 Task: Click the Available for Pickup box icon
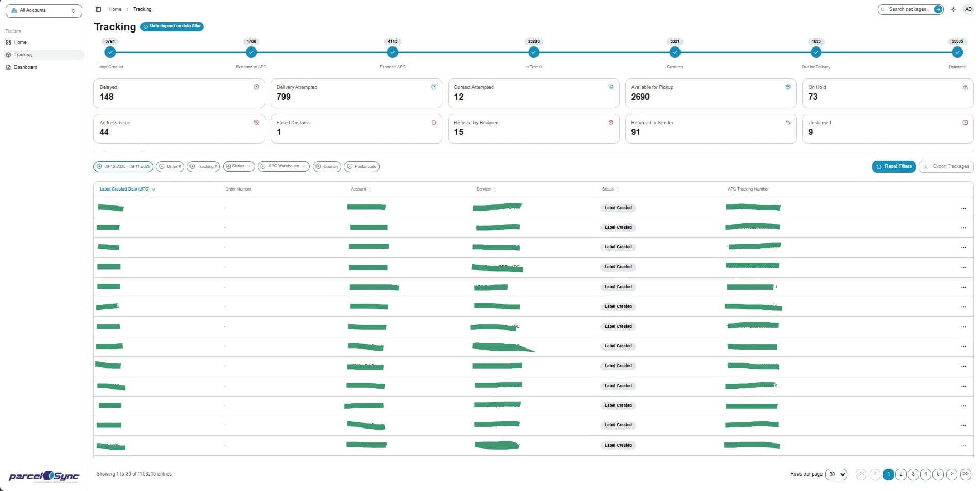click(788, 87)
